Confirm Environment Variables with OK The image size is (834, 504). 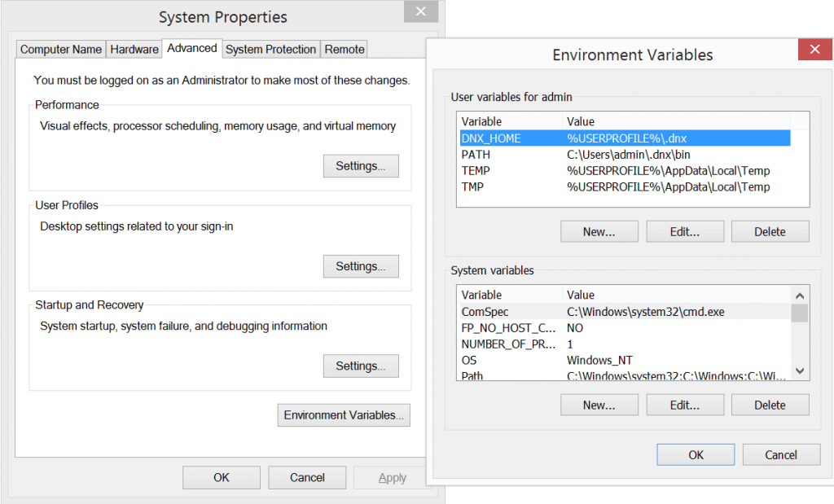pyautogui.click(x=696, y=454)
